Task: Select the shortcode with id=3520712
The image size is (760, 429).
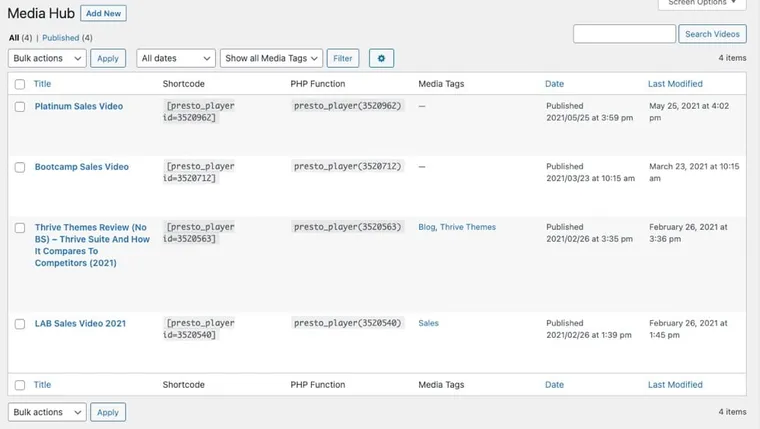Action: coord(199,172)
